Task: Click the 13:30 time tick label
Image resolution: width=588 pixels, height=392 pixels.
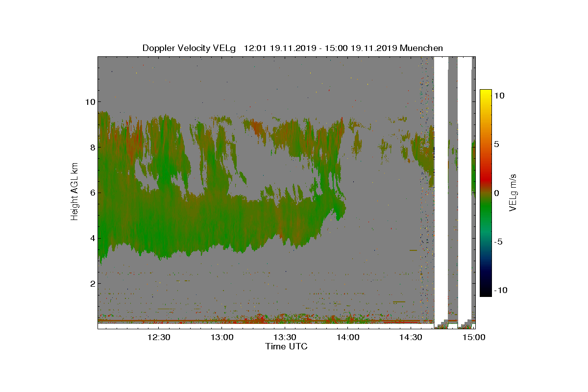Action: 285,337
